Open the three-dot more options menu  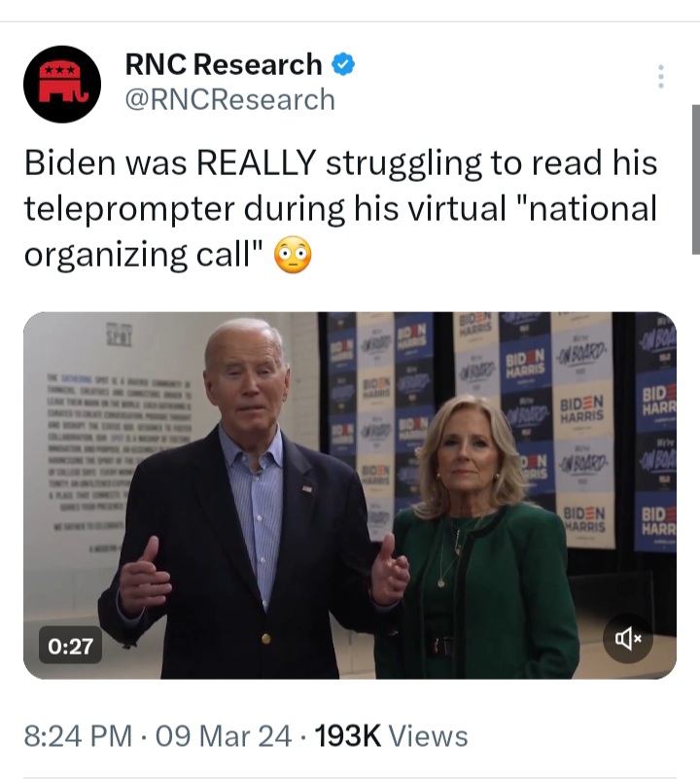point(661,77)
